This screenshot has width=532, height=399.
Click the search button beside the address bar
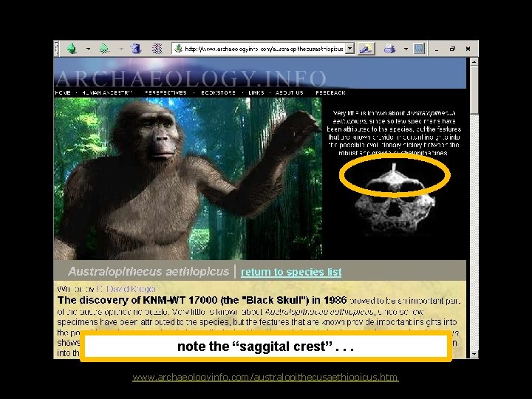366,49
